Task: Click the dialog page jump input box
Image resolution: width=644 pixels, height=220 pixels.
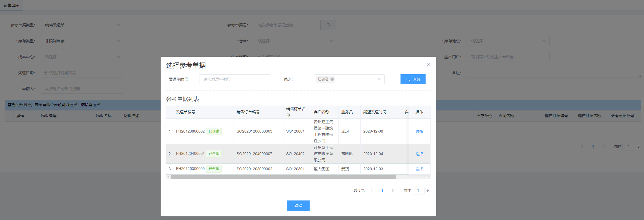Action: (418, 191)
